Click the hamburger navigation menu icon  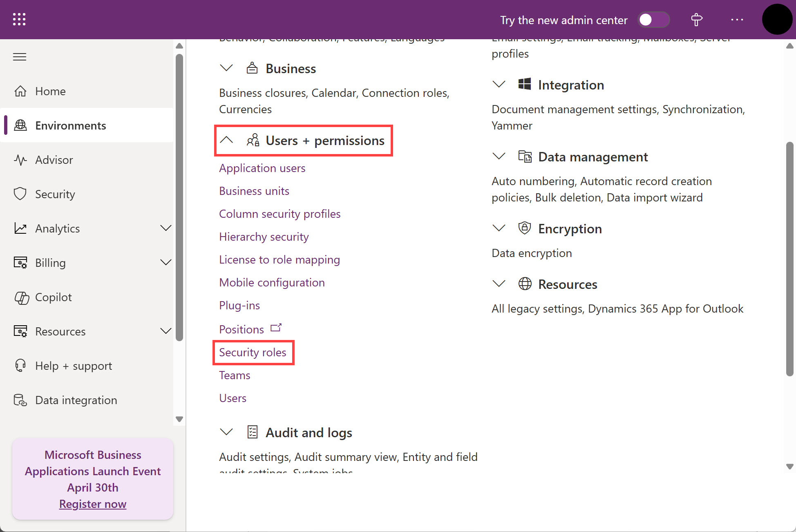[x=20, y=57]
